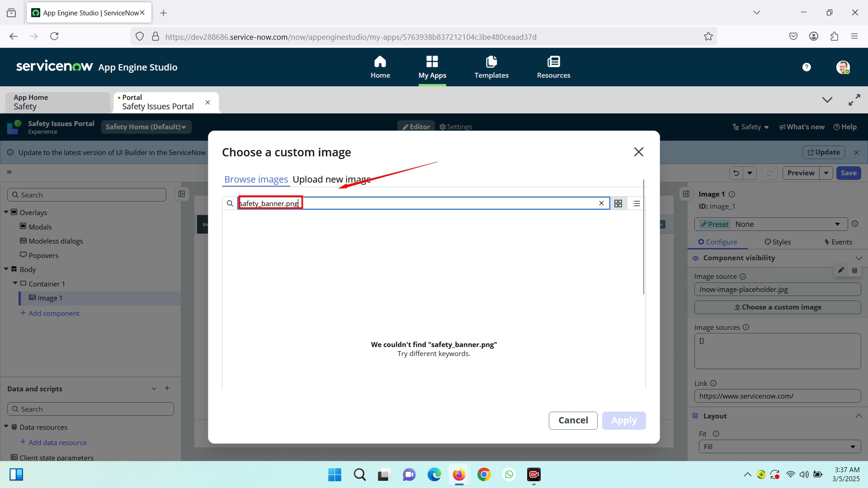The width and height of the screenshot is (868, 488).
Task: Click the Link URL field
Action: point(777,396)
